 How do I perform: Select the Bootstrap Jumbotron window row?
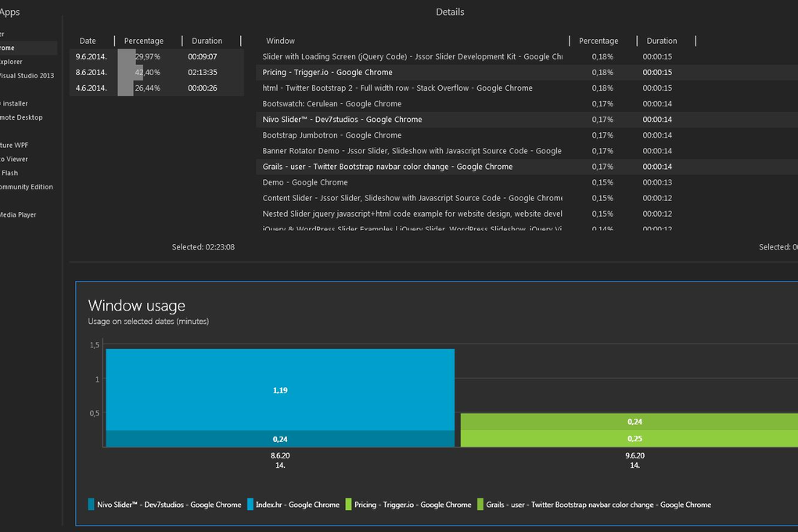527,135
